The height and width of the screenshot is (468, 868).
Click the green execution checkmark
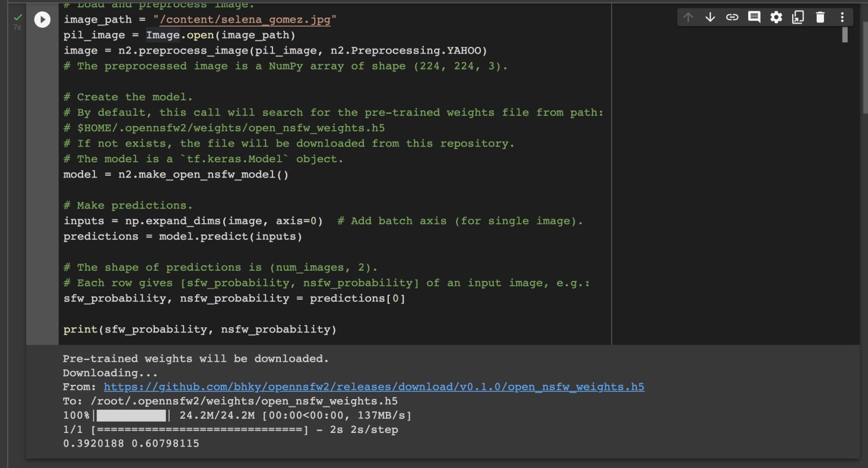click(18, 18)
